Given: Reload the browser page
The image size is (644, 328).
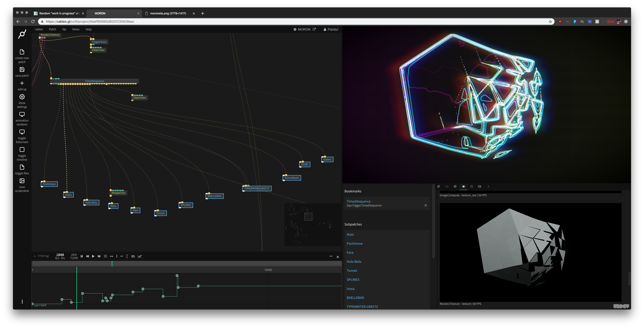Looking at the screenshot, I should (33, 22).
